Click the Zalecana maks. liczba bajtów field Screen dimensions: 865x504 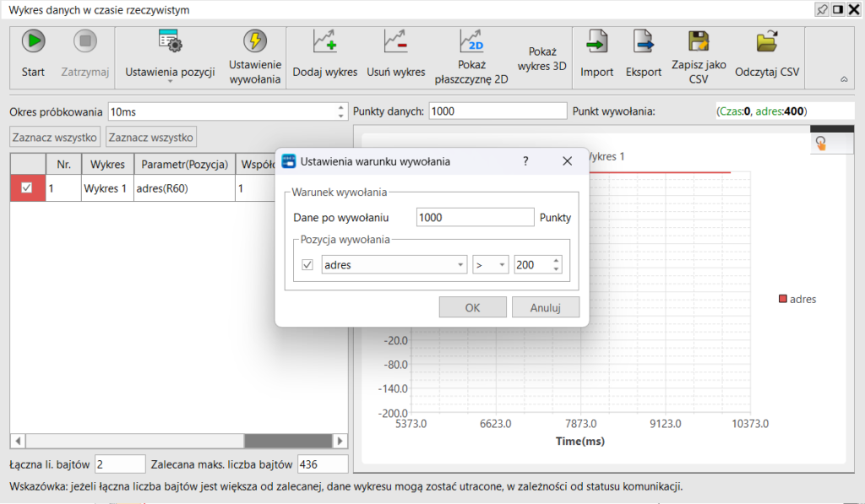click(323, 464)
